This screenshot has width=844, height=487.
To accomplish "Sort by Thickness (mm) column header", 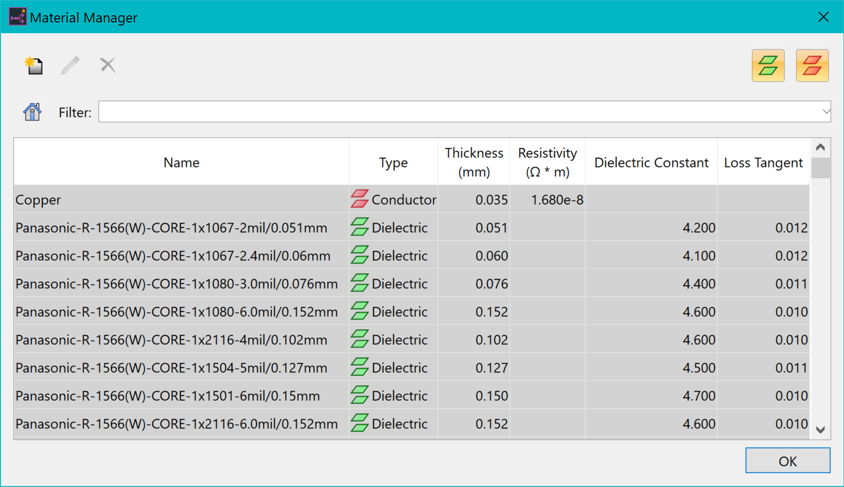I will [474, 163].
